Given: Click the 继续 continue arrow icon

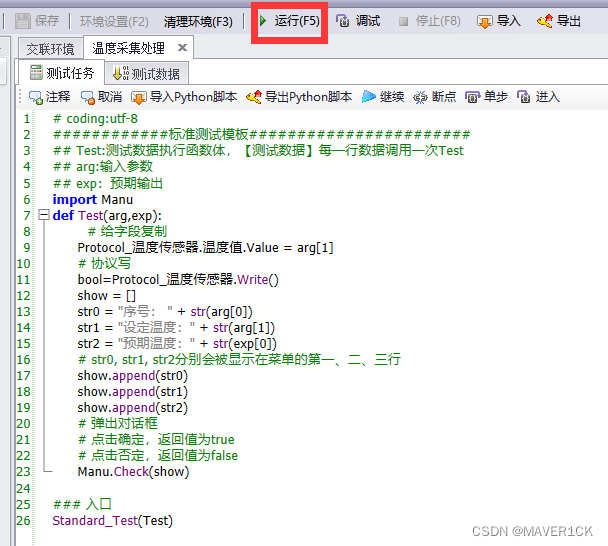Looking at the screenshot, I should tap(368, 97).
